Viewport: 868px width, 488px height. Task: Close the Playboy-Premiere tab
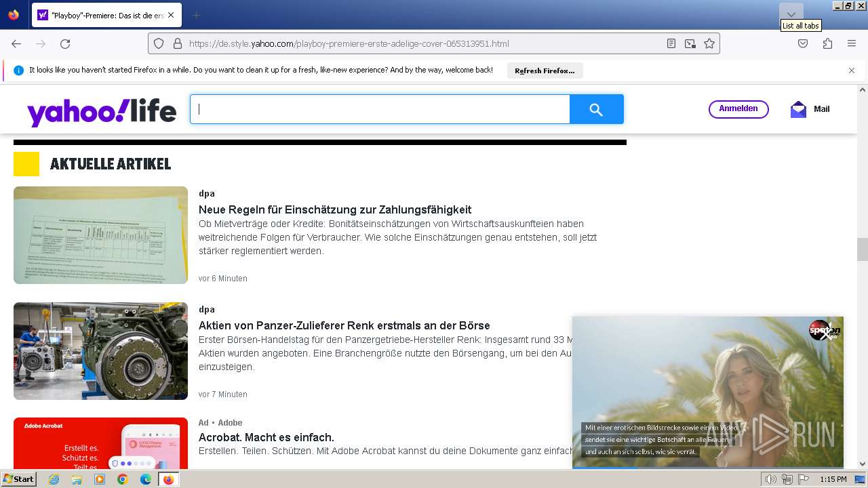tap(170, 15)
